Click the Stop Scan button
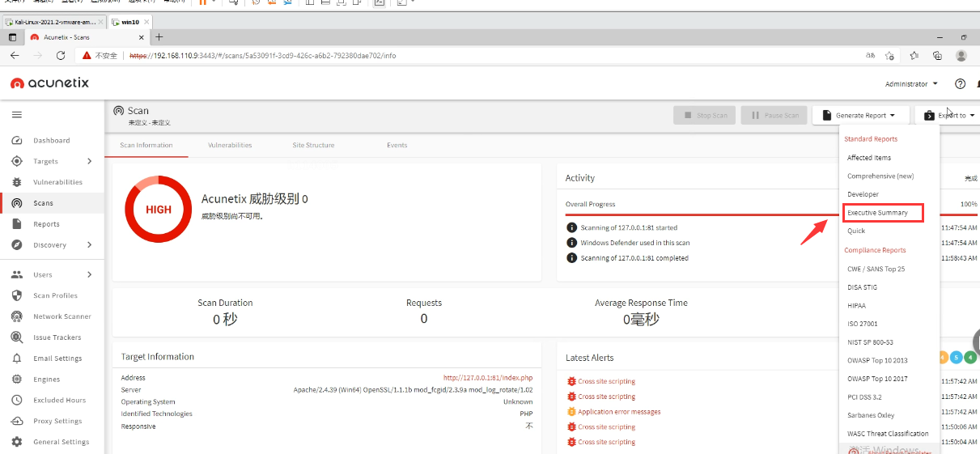Viewport: 980px width, 454px height. point(705,116)
